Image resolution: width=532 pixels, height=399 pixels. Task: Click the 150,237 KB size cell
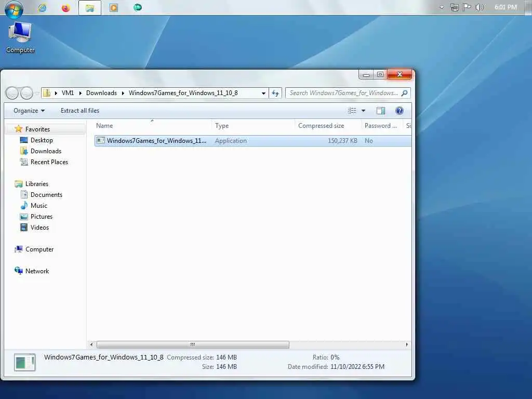[x=342, y=140]
